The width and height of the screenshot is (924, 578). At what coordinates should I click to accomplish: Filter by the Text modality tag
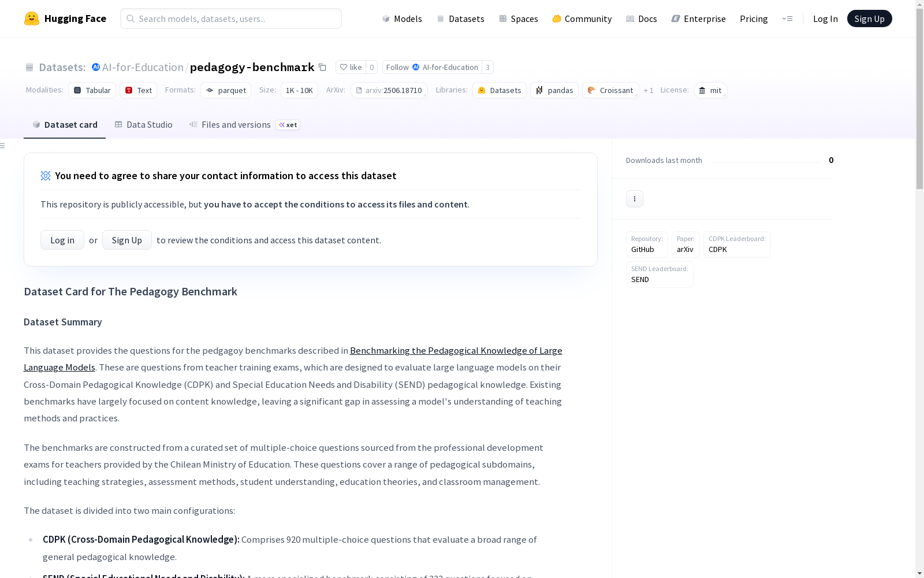pyautogui.click(x=139, y=90)
